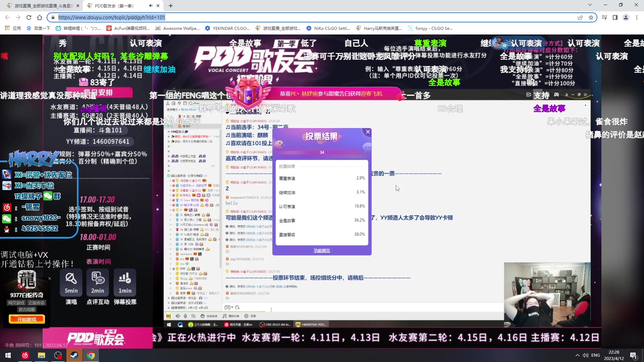Click 功能规范 link in vote popup

point(322,250)
